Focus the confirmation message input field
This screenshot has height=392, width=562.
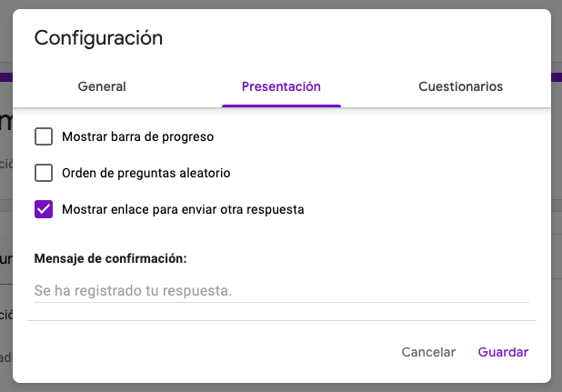(281, 291)
